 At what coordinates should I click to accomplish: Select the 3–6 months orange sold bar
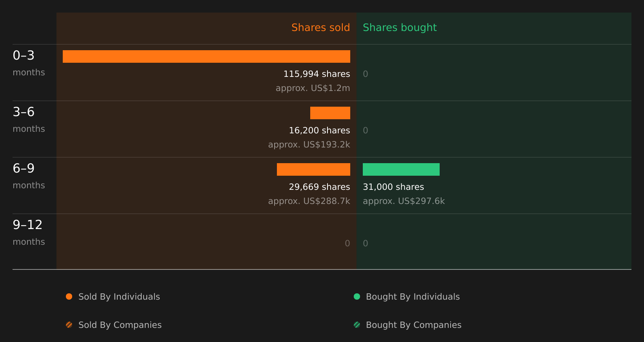click(330, 113)
